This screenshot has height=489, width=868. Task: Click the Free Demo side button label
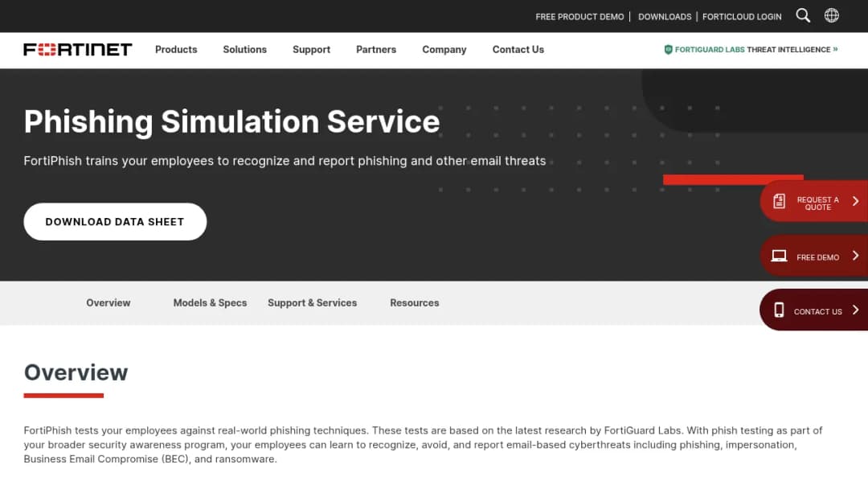[x=817, y=257]
